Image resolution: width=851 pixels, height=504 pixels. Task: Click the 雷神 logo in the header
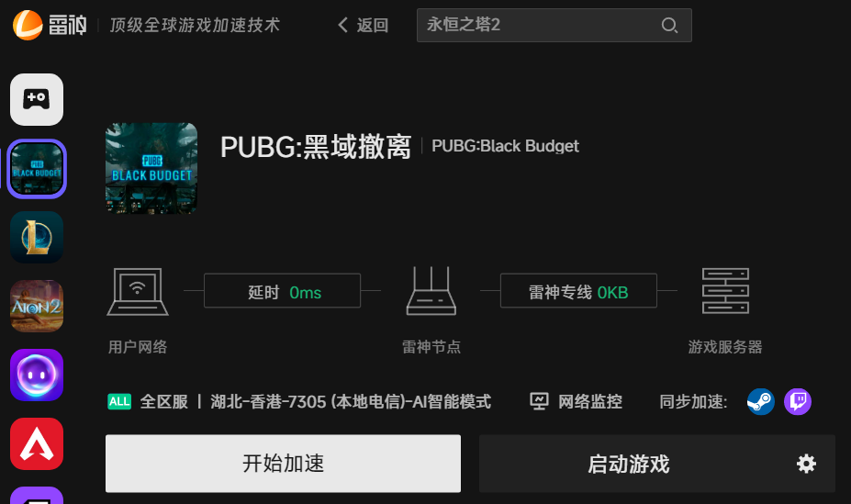tap(50, 25)
